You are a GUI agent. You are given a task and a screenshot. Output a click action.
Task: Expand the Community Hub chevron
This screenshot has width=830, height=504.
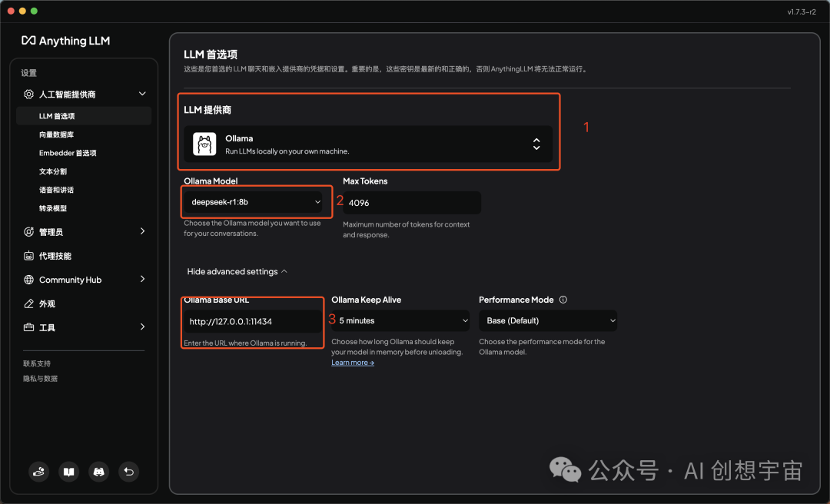tap(142, 279)
